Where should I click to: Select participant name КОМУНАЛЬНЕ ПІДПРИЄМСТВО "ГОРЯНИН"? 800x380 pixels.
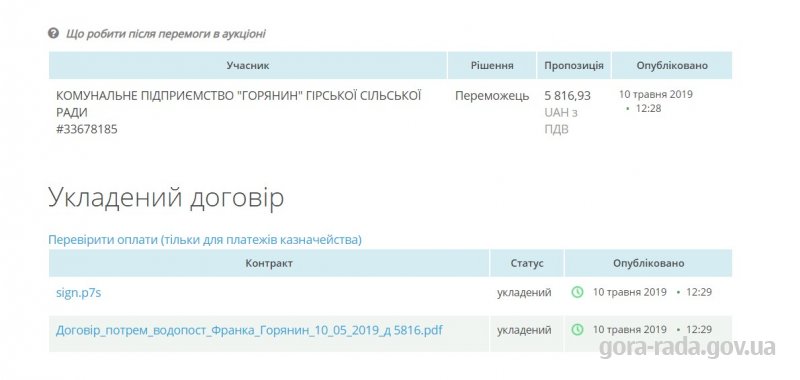click(238, 104)
